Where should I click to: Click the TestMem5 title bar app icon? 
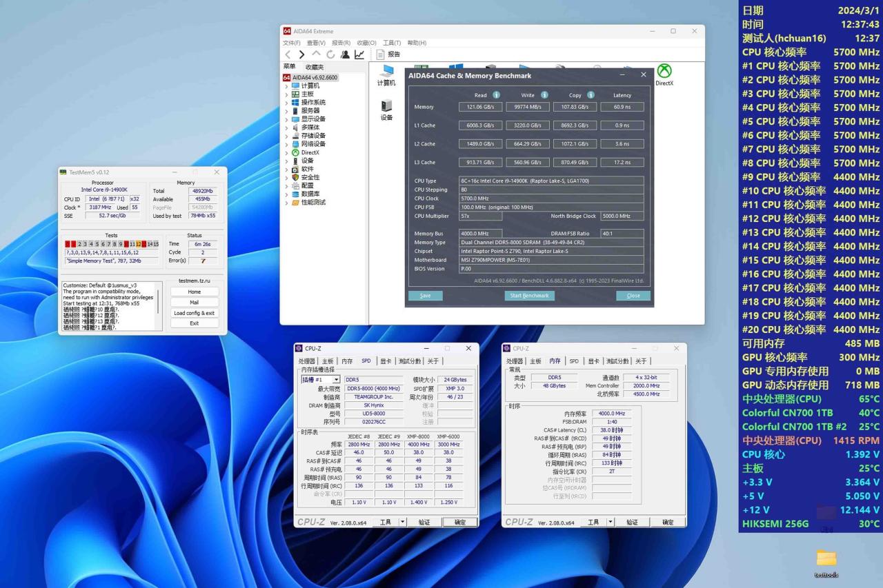coord(63,172)
